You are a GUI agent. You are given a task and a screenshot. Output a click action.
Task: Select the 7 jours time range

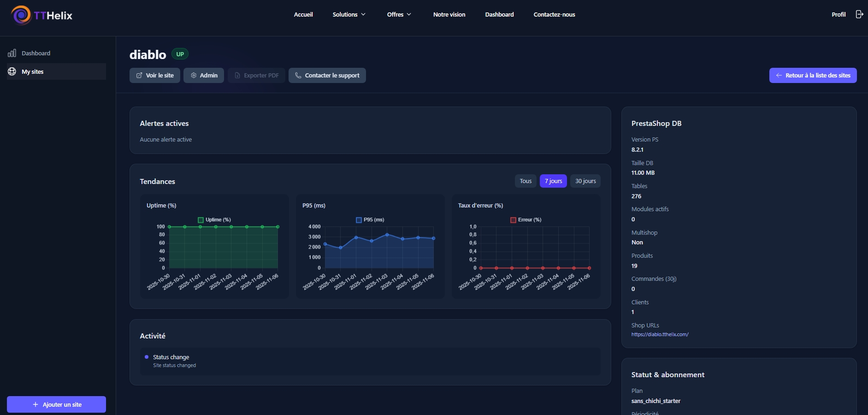pos(553,181)
